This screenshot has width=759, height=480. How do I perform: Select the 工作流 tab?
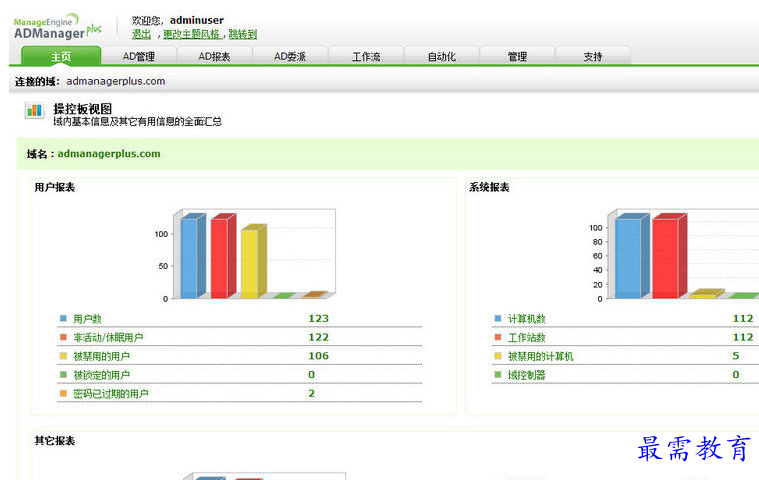click(x=366, y=57)
